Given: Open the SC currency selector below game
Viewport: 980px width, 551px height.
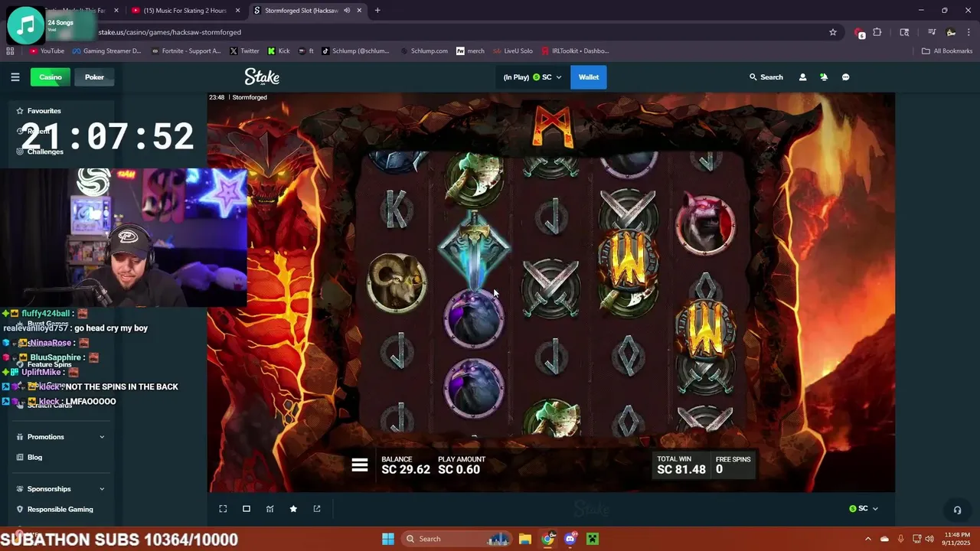Looking at the screenshot, I should click(x=864, y=509).
